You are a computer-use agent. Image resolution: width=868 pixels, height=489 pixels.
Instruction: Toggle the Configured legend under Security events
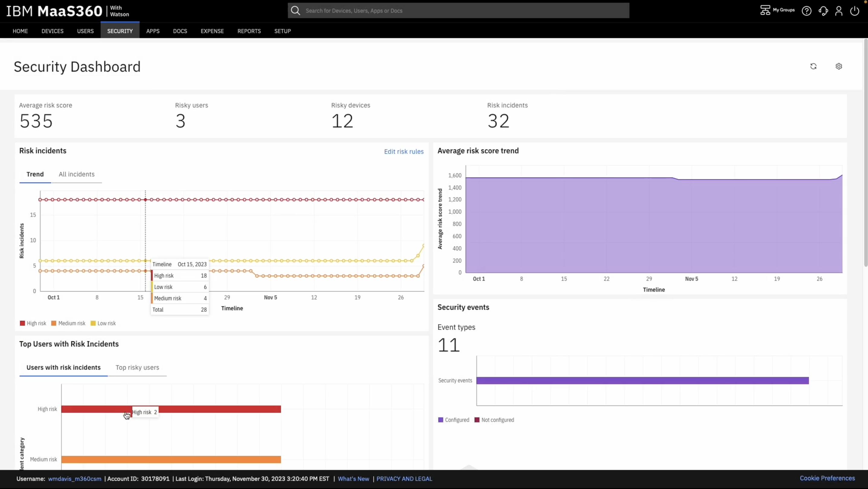pos(453,419)
